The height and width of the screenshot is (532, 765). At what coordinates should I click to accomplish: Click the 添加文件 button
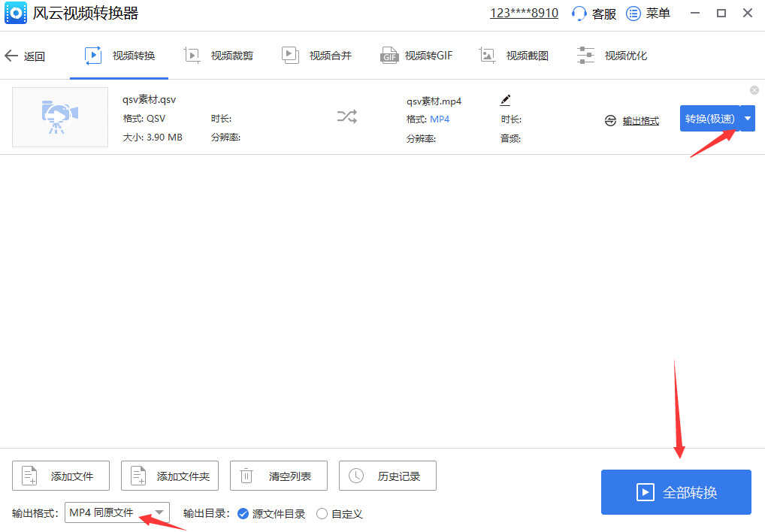(x=61, y=476)
